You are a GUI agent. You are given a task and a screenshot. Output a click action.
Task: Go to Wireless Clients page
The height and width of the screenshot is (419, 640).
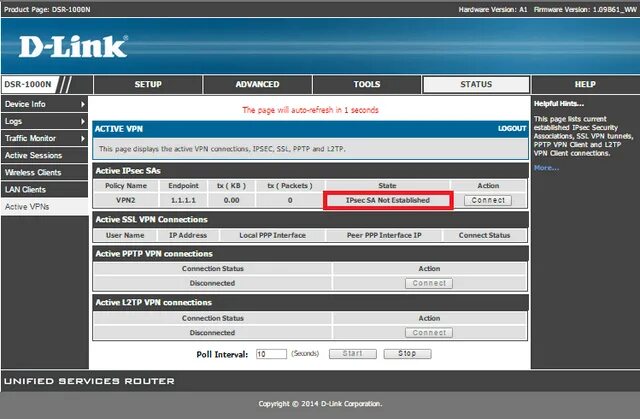tap(44, 173)
